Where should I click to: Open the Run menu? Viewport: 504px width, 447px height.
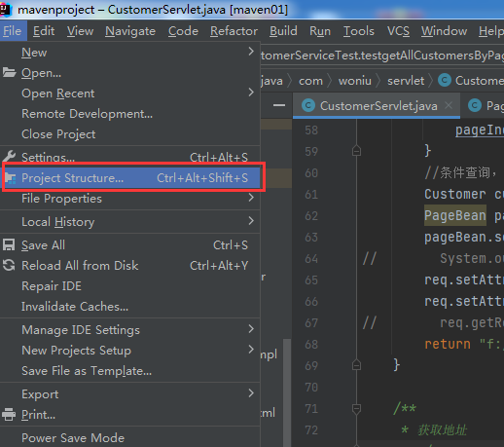pos(320,31)
